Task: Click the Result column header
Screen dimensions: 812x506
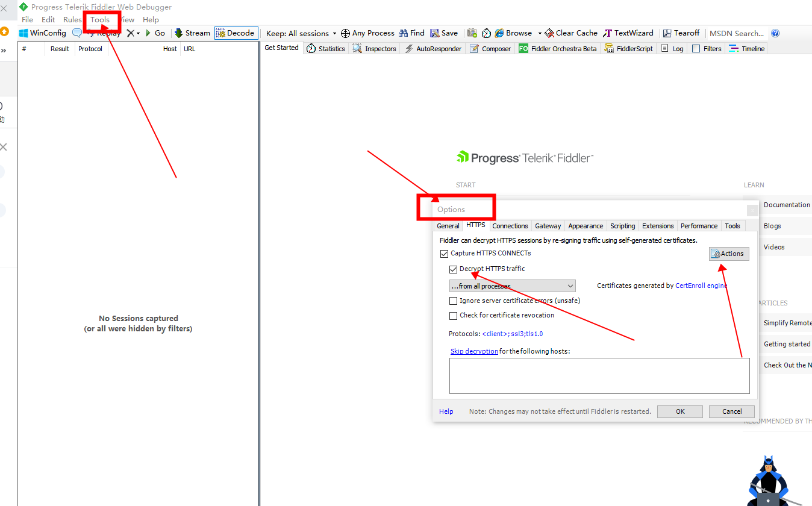Action: click(x=60, y=49)
